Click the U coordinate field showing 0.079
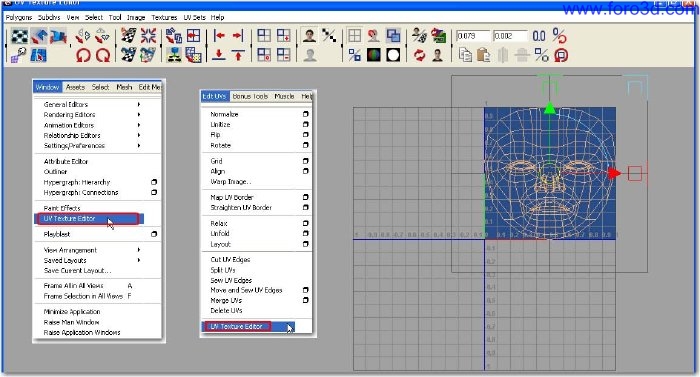The width and height of the screenshot is (700, 377). [x=473, y=36]
